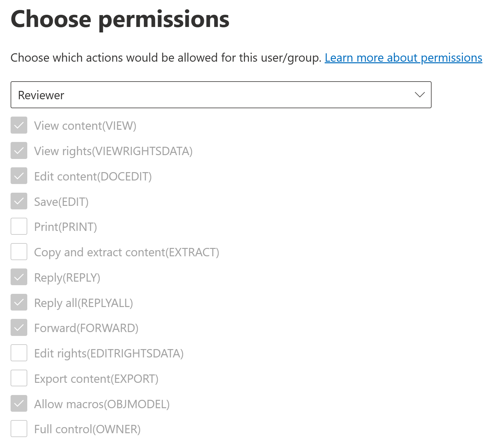Uncheck the Allow macros(OBJMODEL) checkbox
The width and height of the screenshot is (498, 448).
[19, 404]
